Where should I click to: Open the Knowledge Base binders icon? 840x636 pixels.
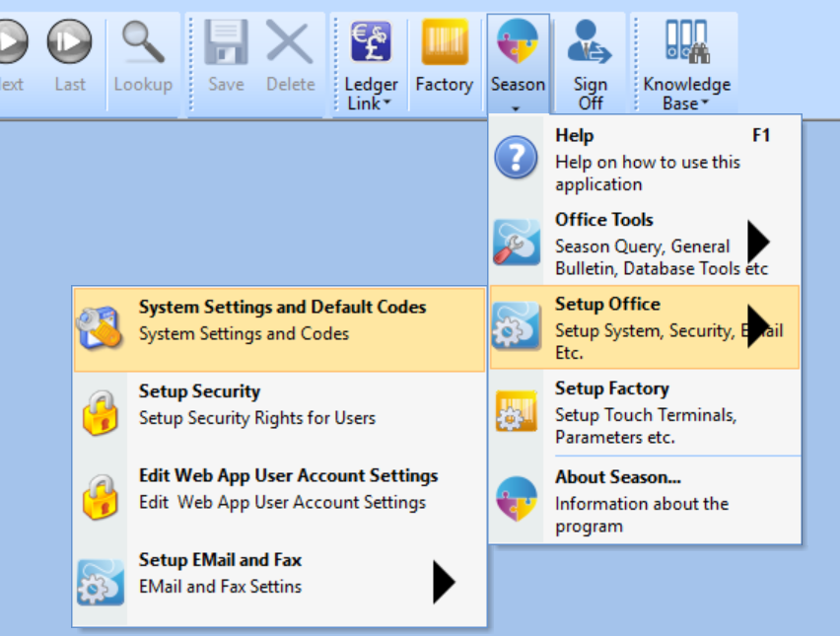click(687, 40)
